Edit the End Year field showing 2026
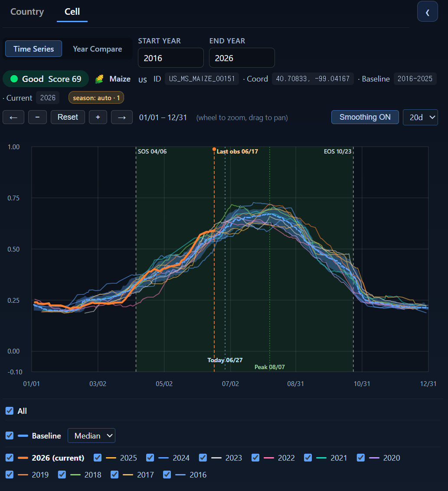This screenshot has width=448, height=491. pos(242,58)
